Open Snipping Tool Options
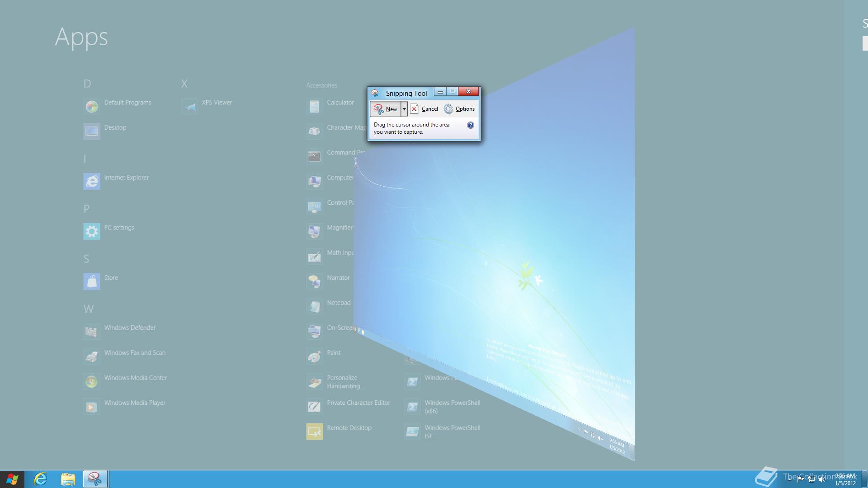Screen dimensions: 868x488 coord(459,109)
